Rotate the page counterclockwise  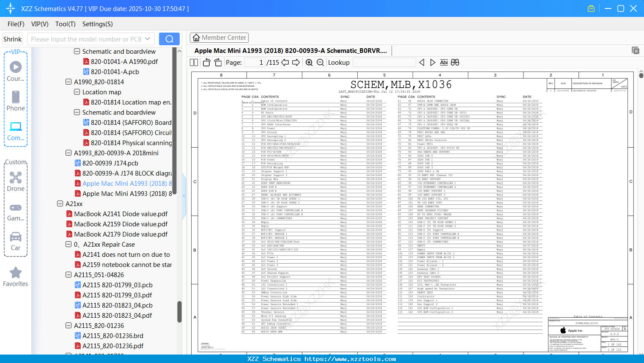click(207, 63)
